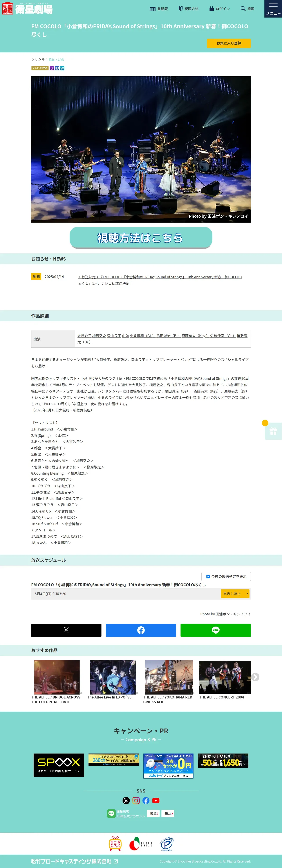Open the 放送決定 news article link
282x868 pixels.
[160, 280]
